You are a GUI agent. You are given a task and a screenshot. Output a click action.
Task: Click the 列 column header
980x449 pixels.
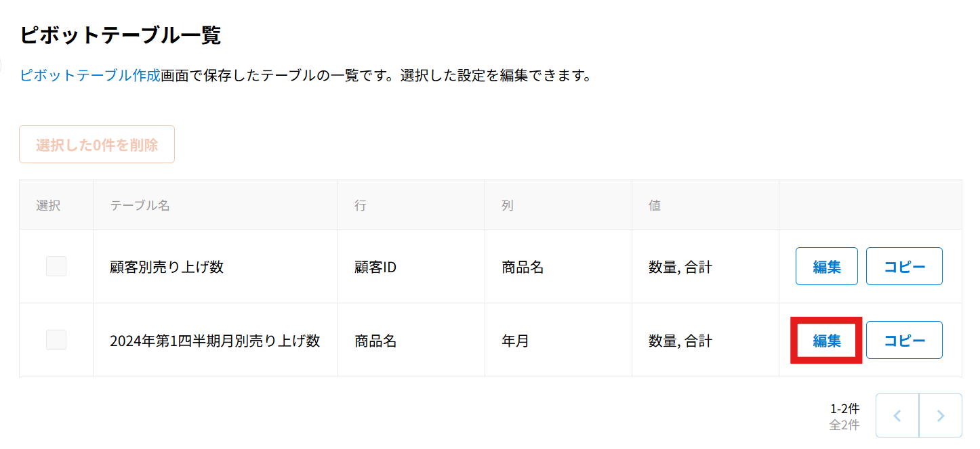[x=508, y=205]
